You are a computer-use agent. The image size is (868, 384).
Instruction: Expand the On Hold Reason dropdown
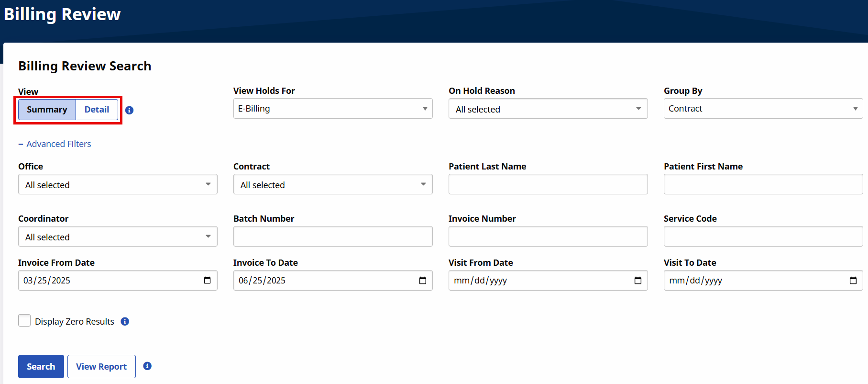coord(548,109)
